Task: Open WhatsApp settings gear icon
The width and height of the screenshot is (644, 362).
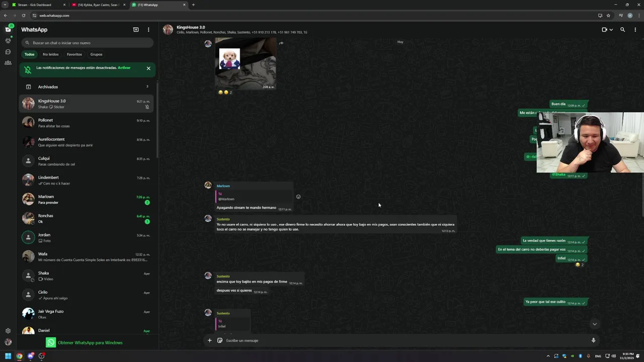Action: (8, 331)
